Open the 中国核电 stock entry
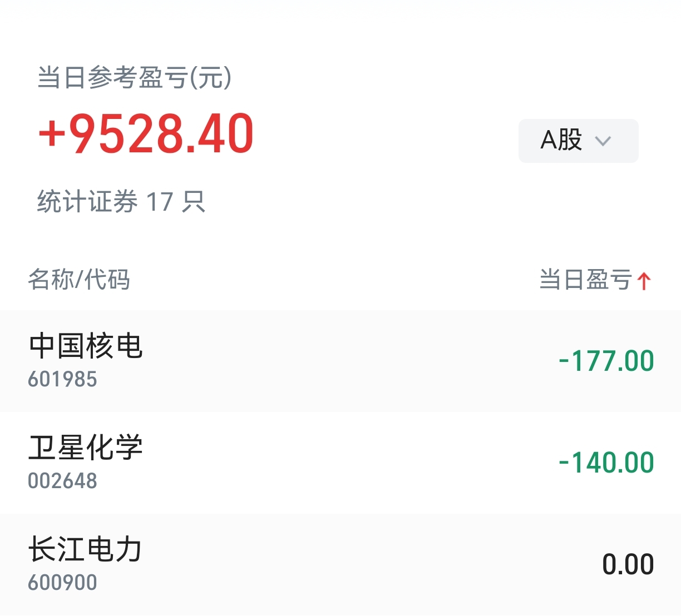 (x=86, y=346)
